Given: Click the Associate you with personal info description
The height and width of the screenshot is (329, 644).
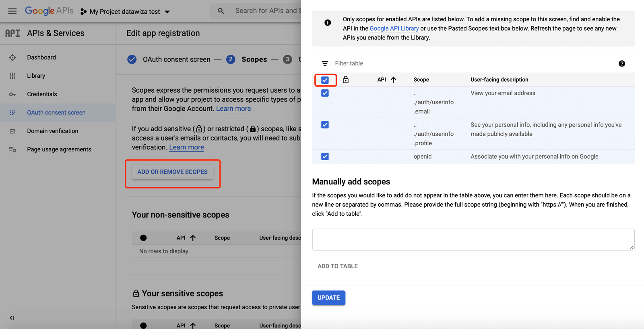Looking at the screenshot, I should [535, 157].
